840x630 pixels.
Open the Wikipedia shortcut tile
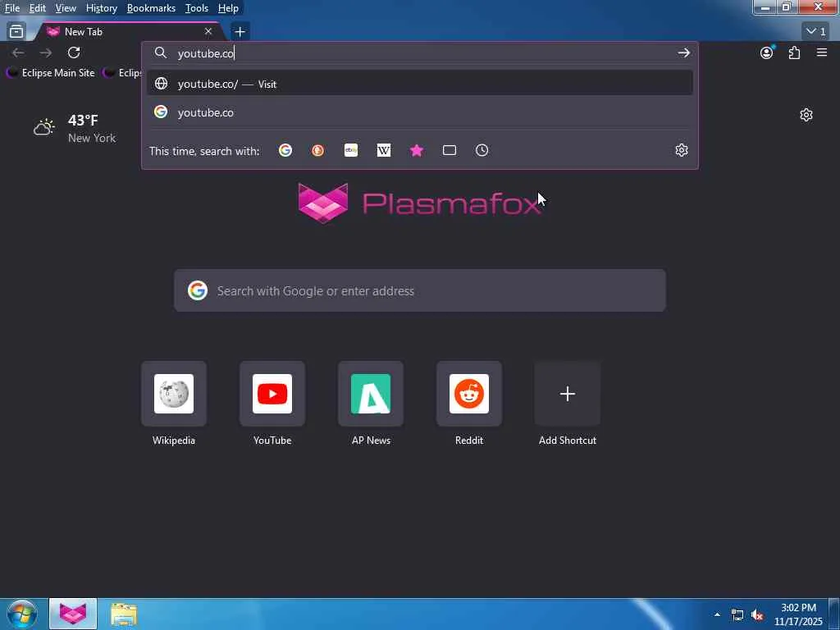click(x=174, y=404)
